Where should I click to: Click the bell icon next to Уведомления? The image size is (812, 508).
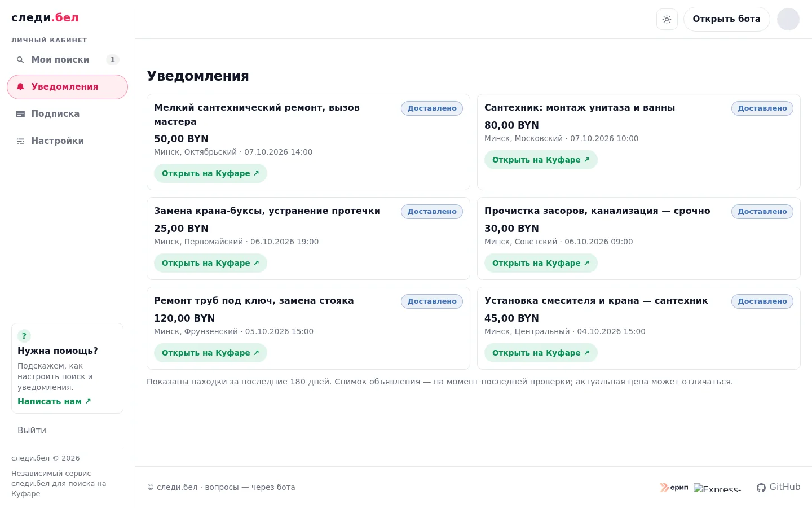pyautogui.click(x=20, y=87)
